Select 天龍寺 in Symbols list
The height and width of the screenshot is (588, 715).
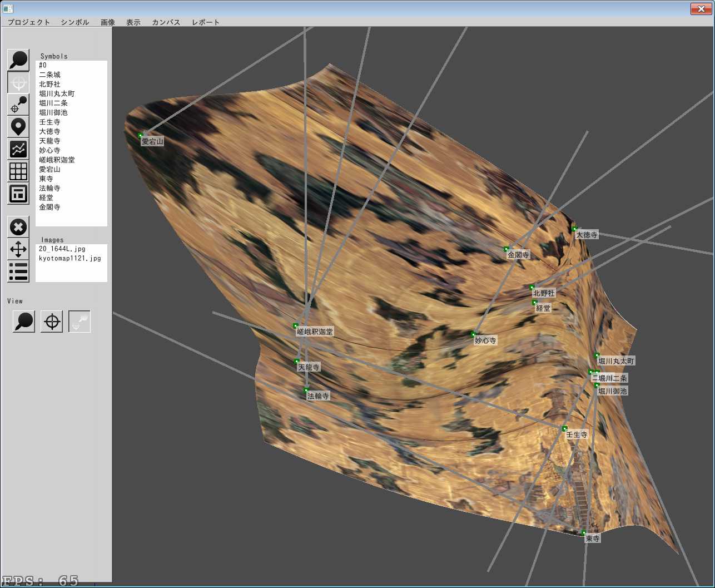[71, 141]
